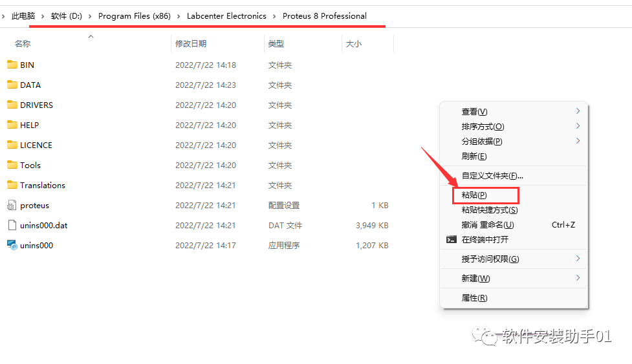Click 文件夹 type of HELP row
The image size is (632, 364).
(280, 125)
